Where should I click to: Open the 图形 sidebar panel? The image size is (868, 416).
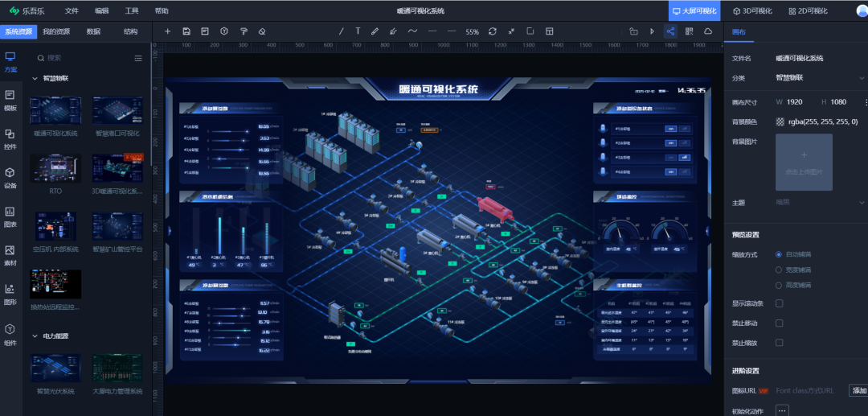pos(10,294)
